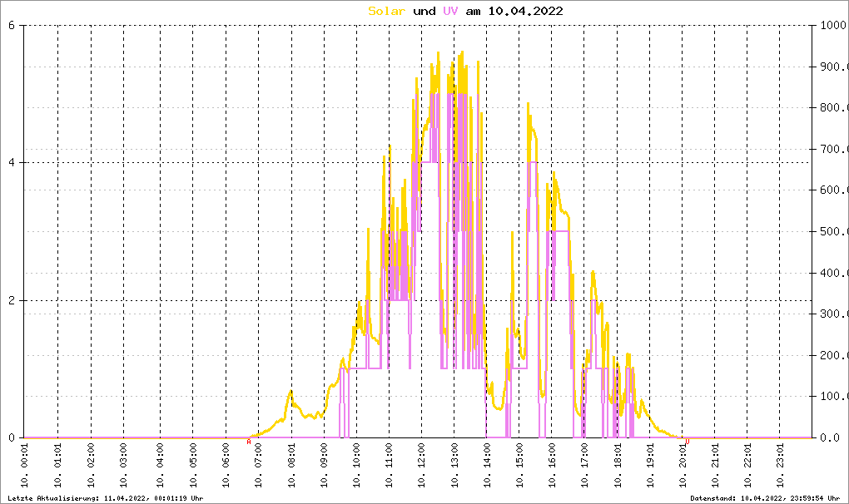
Task: Click the time label '10. 07:00'
Action: coord(258,466)
